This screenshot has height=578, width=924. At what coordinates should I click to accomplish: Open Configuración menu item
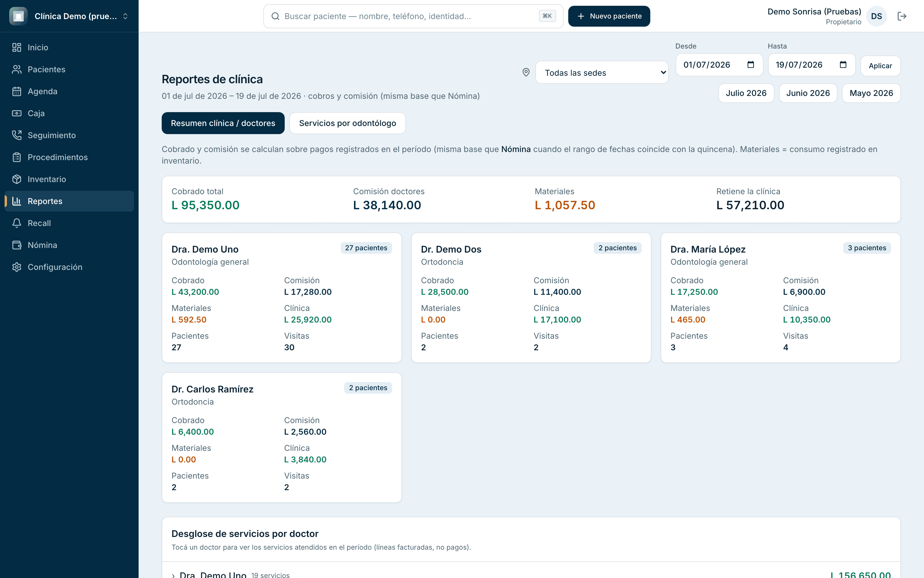pos(69,267)
